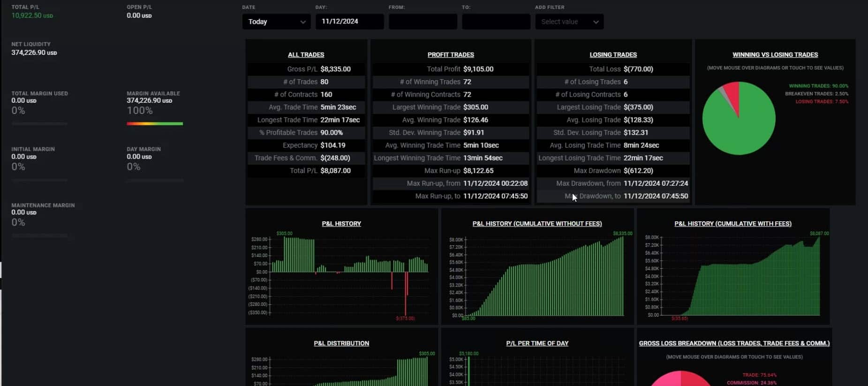The image size is (868, 386).
Task: Click the Largest Losing Trade value $(375.00)
Action: point(638,107)
